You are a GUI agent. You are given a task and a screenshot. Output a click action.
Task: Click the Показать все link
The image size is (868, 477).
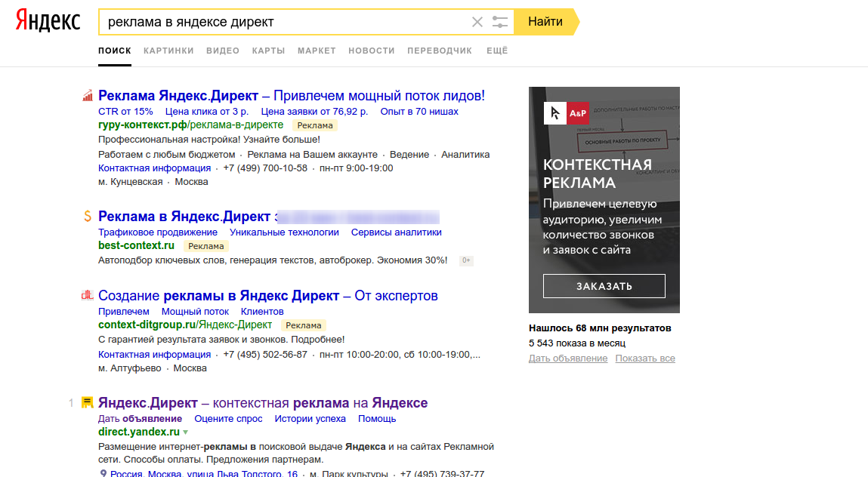pos(645,359)
